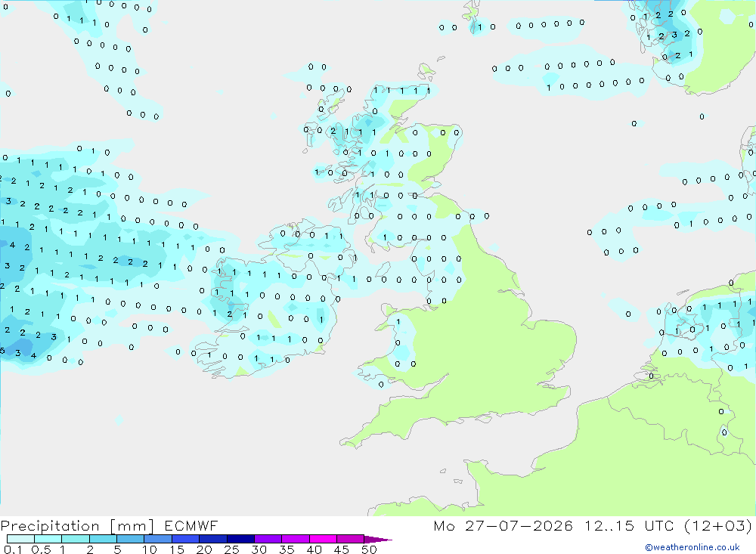Click the 50 value on legend scale
The image size is (756, 554).
tap(369, 549)
